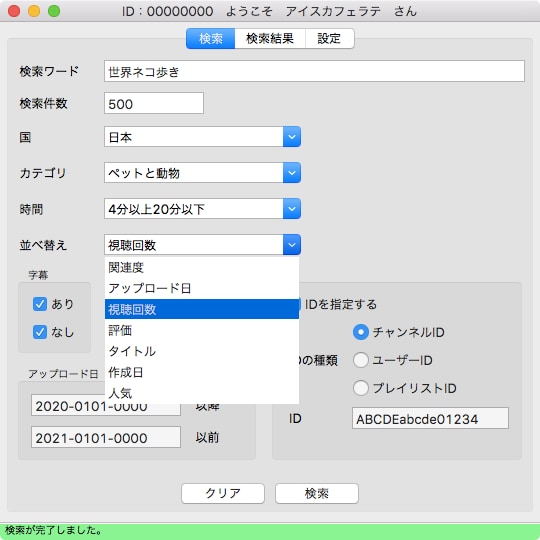
Task: Click the status text 検索が完了しました。
Action: point(54,530)
